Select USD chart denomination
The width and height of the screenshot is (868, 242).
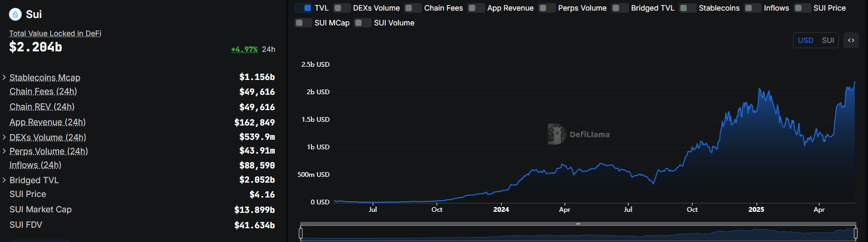(x=806, y=40)
